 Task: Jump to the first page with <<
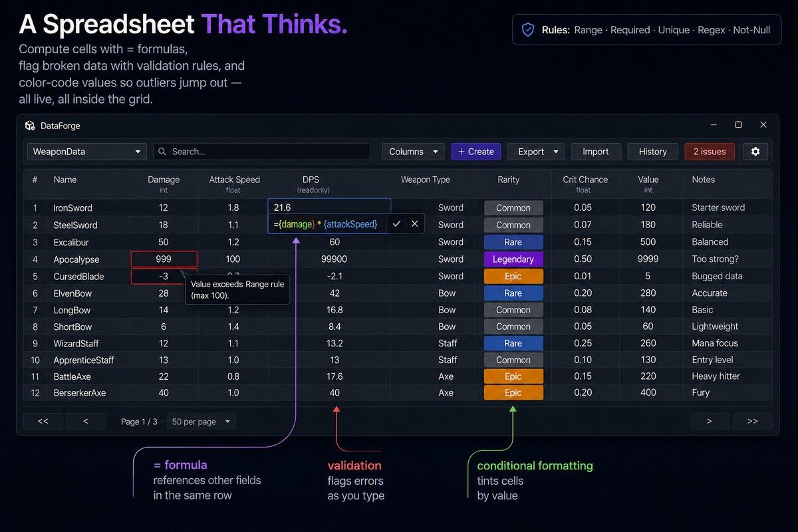pos(43,421)
